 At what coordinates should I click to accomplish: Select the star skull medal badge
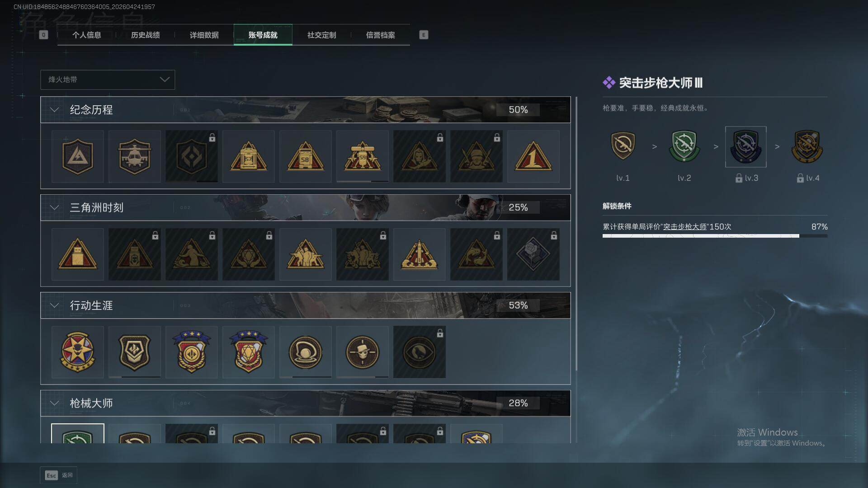[x=77, y=352]
